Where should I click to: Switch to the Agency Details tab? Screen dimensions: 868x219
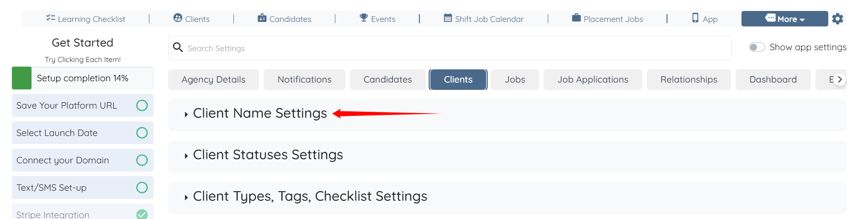(x=213, y=80)
